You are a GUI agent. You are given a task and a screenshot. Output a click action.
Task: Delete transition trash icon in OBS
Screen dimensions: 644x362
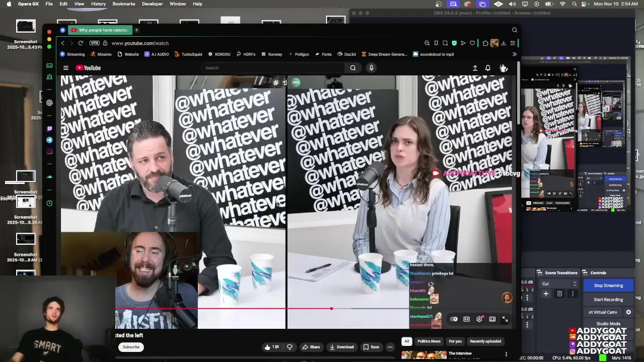559,294
